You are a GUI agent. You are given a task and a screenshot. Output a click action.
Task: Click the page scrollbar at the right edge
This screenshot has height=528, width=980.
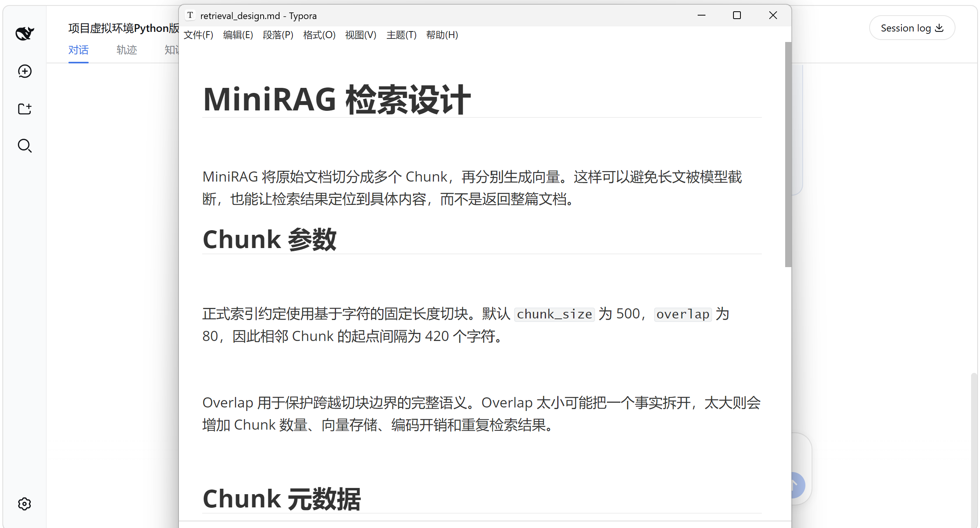(x=974, y=450)
